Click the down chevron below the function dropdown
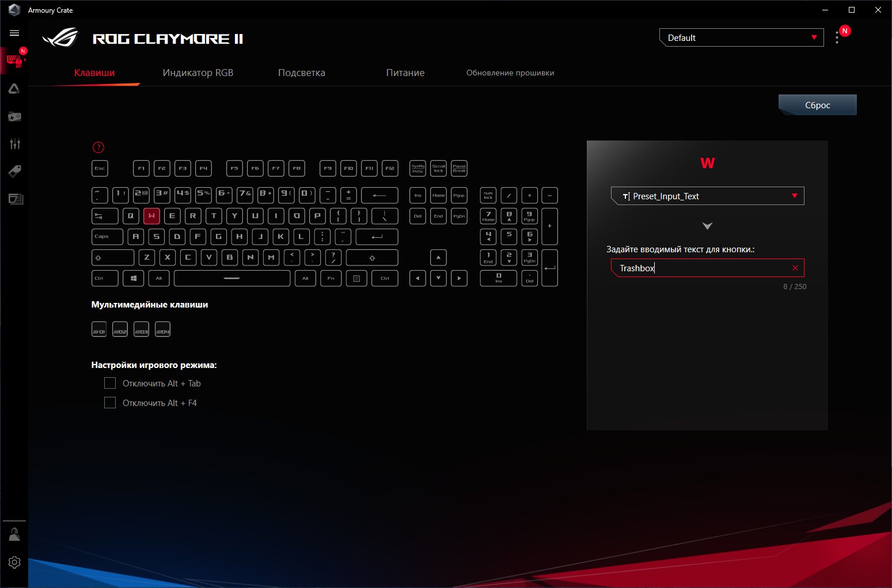This screenshot has width=892, height=588. 708,226
